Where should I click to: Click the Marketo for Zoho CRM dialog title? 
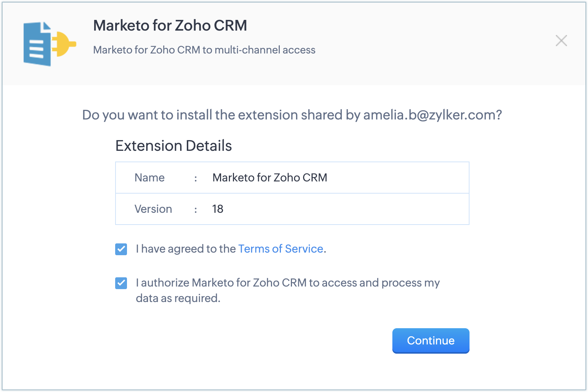click(170, 25)
